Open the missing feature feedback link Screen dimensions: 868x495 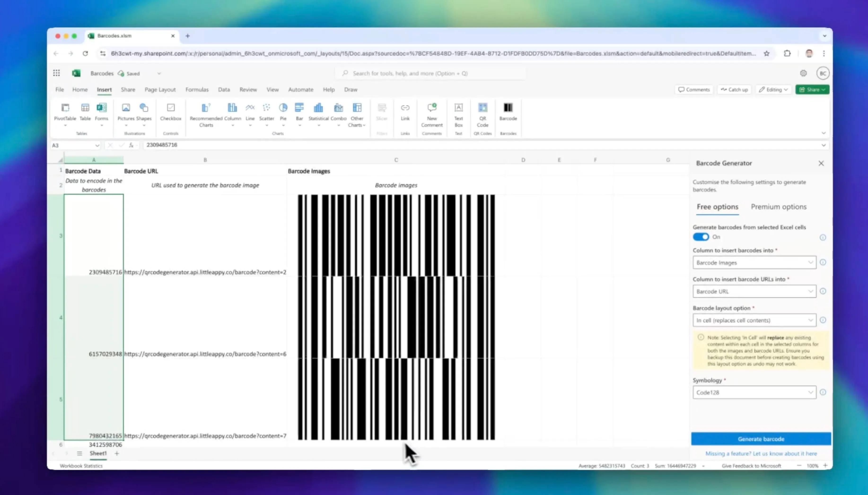(x=761, y=453)
